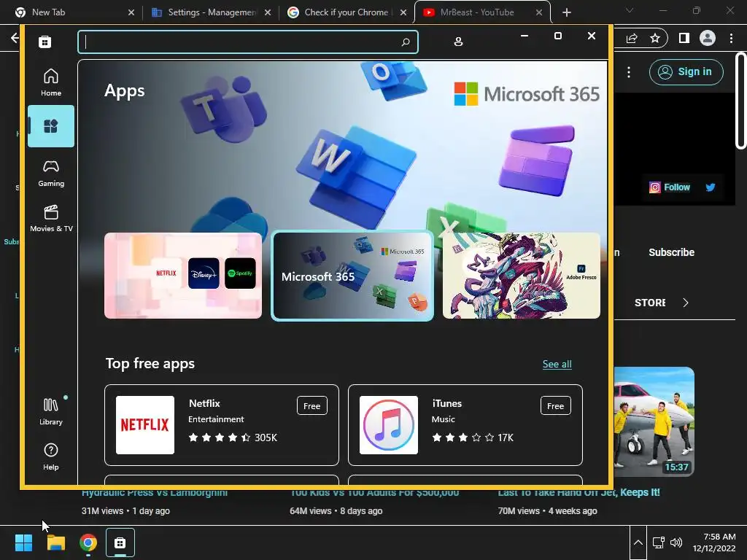The height and width of the screenshot is (560, 747).
Task: Open the Gaming section in Store
Action: [x=51, y=174]
